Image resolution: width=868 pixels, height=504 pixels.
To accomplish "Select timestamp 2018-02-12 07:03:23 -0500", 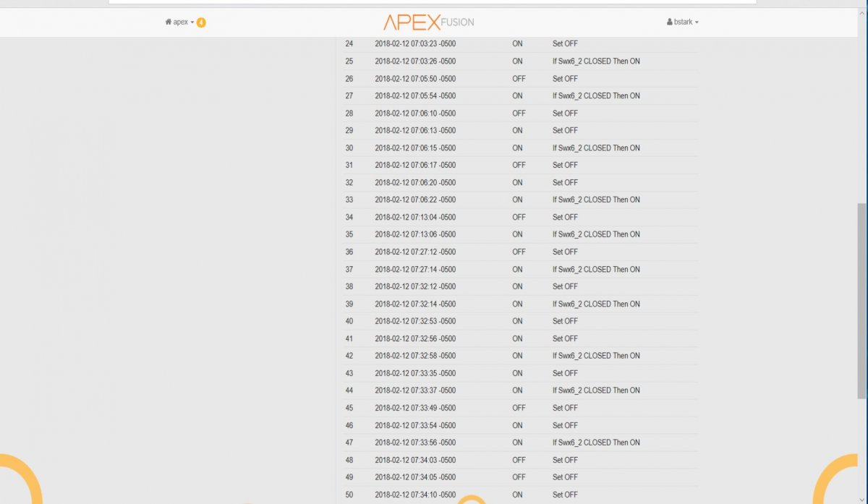I will pyautogui.click(x=415, y=44).
